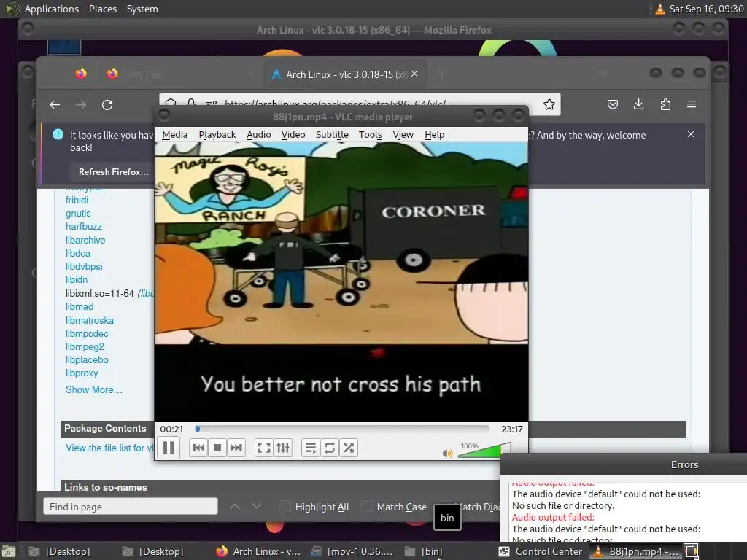Image resolution: width=747 pixels, height=560 pixels.
Task: Enable Match Case checkbox
Action: tap(367, 507)
